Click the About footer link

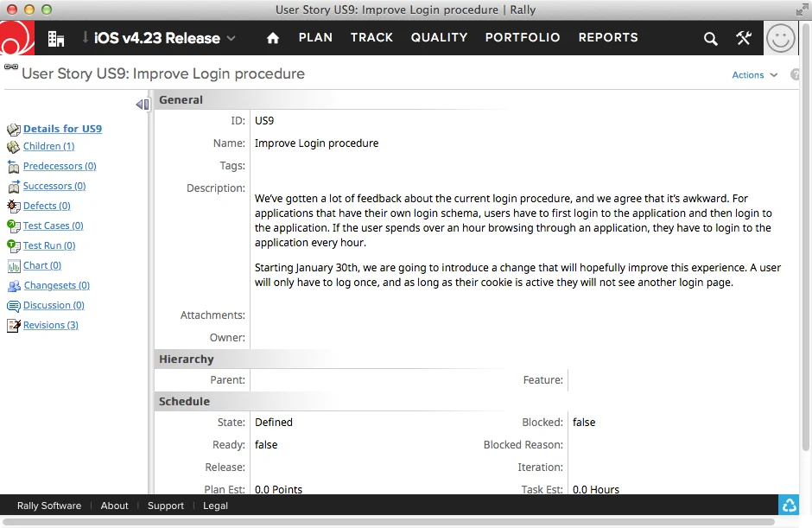pyautogui.click(x=114, y=506)
